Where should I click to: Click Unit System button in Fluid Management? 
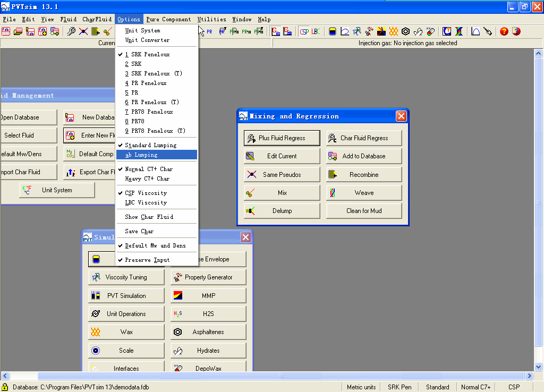pos(57,190)
